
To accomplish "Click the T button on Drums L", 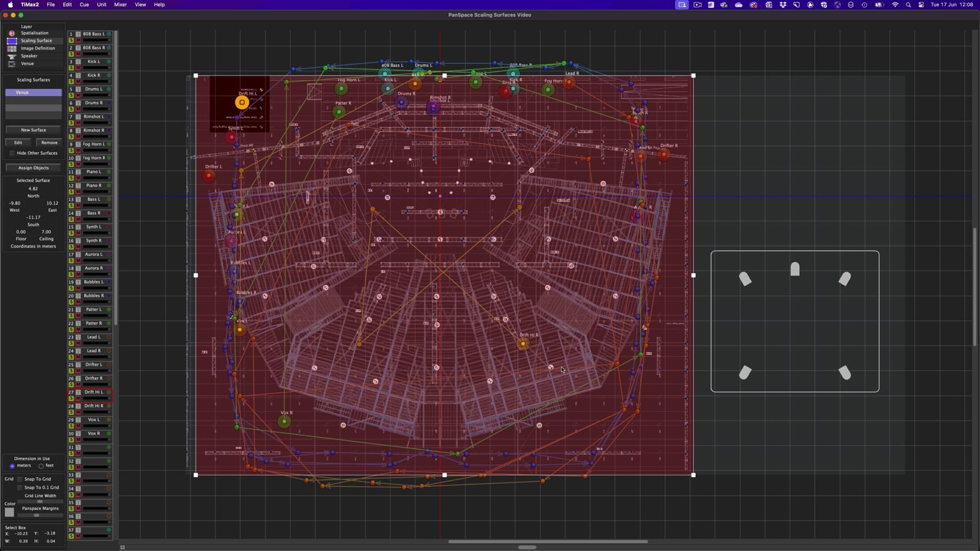I will click(78, 89).
